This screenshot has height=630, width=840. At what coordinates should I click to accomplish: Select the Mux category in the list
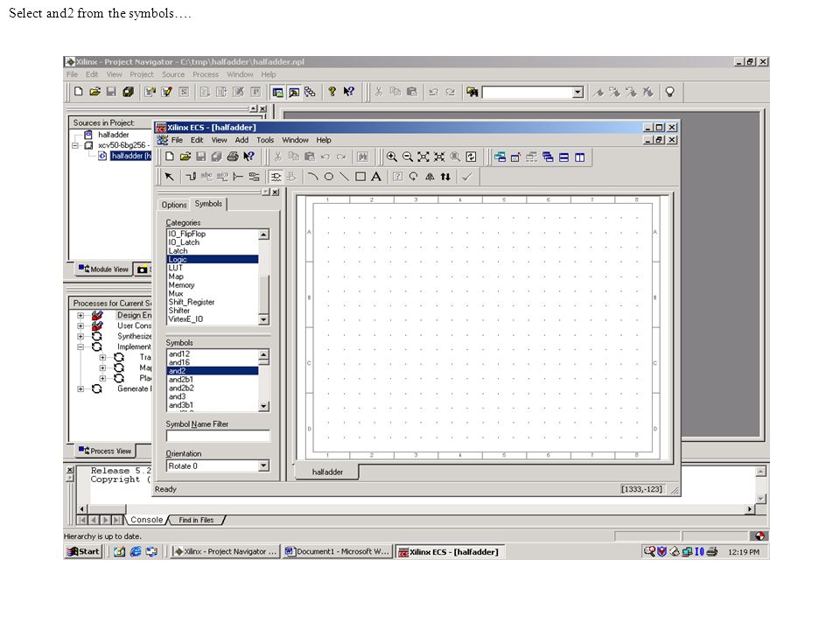(213, 294)
